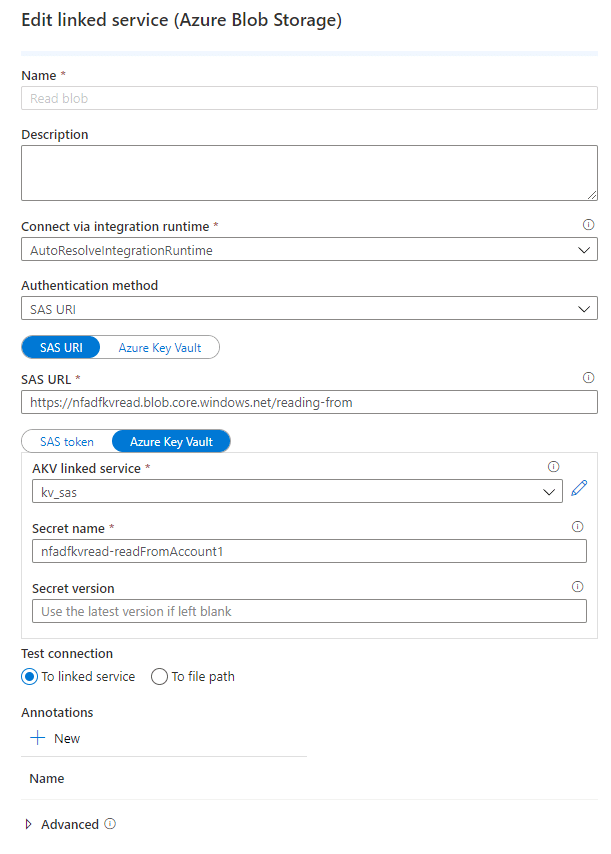Open the integration runtime dropdown
The height and width of the screenshot is (854, 611).
[309, 250]
